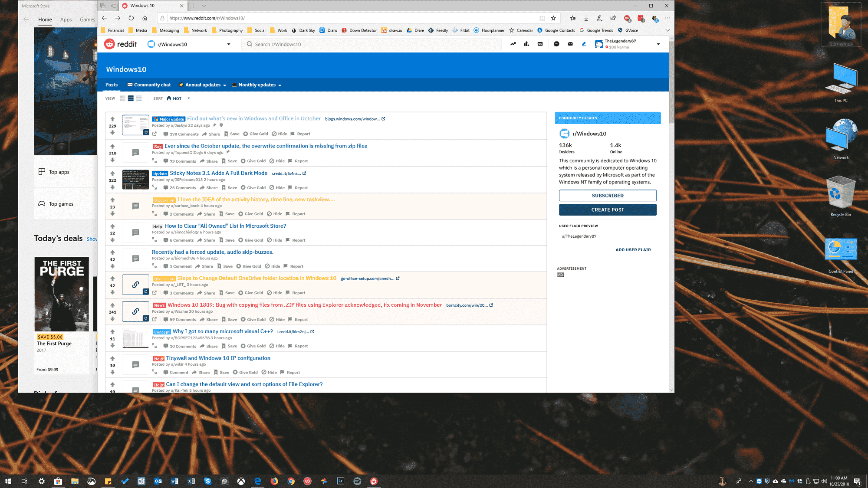The image size is (868, 488).
Task: Select the card view icon
Action: coord(122,98)
